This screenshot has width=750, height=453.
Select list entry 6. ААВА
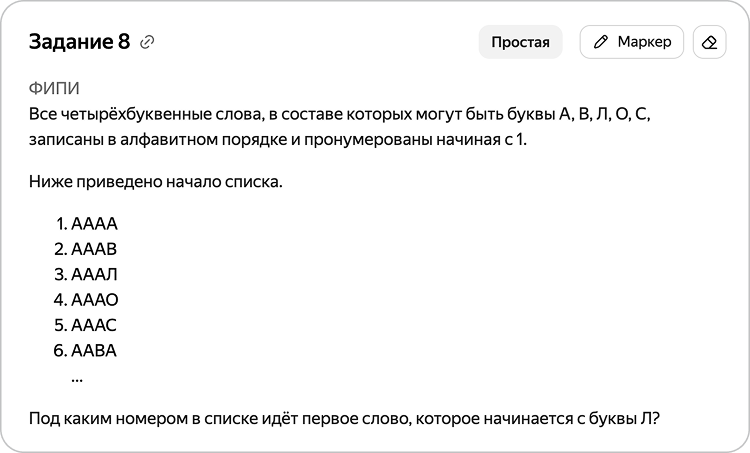(x=85, y=351)
